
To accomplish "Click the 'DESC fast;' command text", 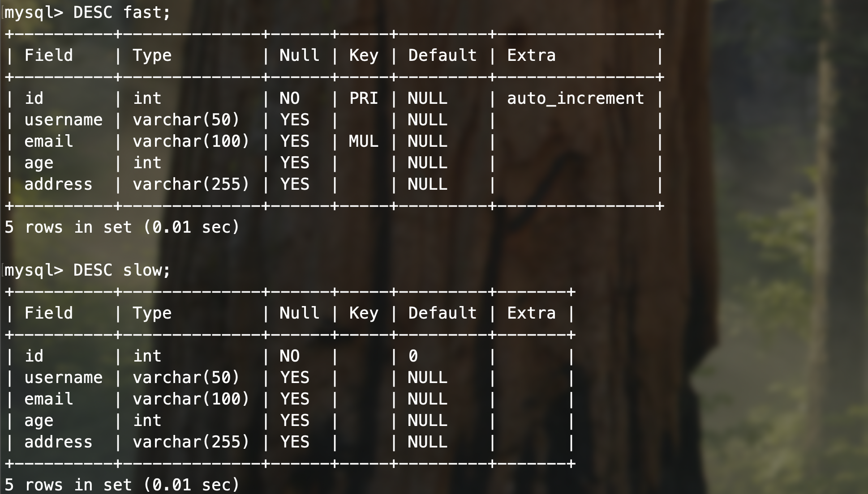I will pos(122,13).
